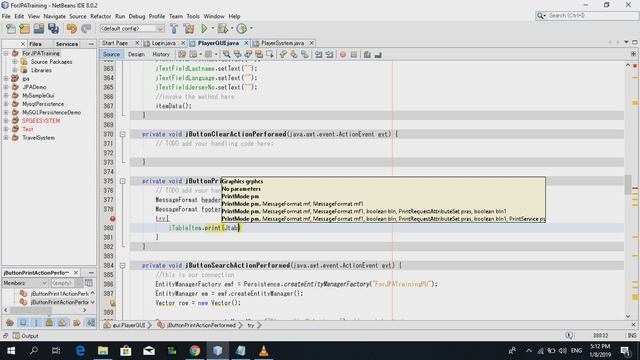Collapse the jButtonSearchActionPerformed code fold
Image resolution: width=640 pixels, height=360 pixels.
122,266
